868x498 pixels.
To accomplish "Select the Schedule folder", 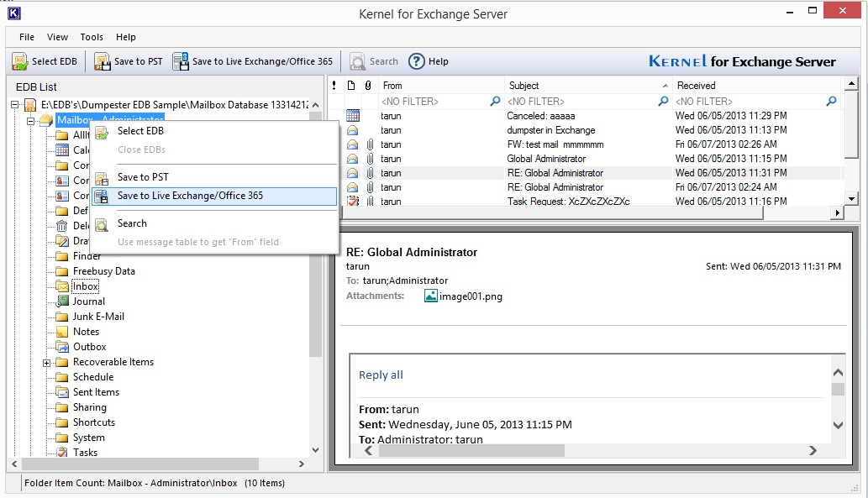I will tap(93, 377).
